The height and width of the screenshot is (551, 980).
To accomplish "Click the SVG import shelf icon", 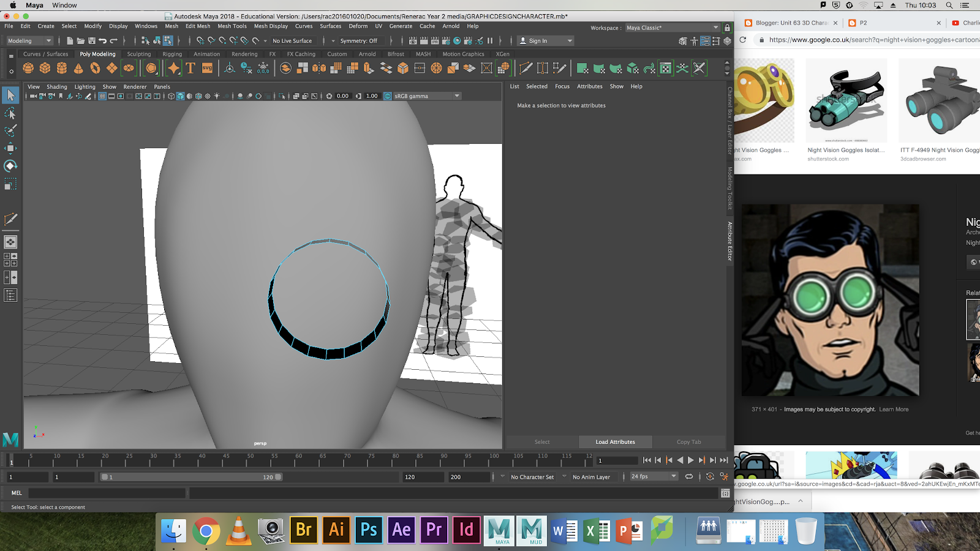I will [x=207, y=69].
